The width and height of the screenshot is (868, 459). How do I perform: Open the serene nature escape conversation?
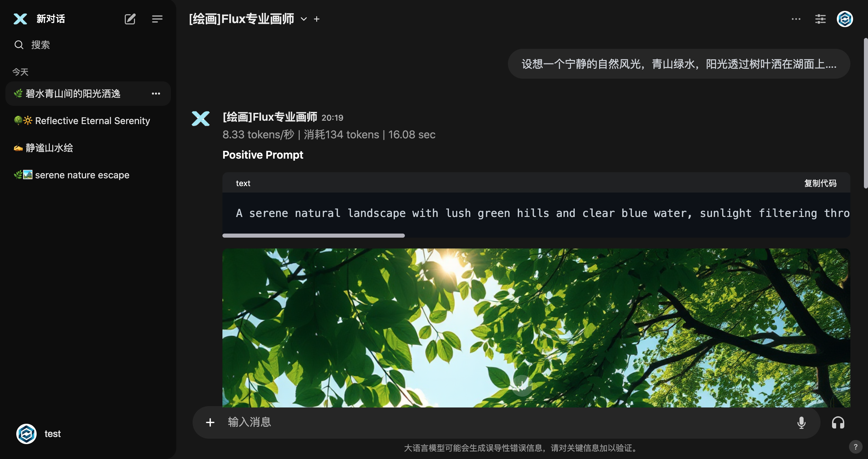point(88,175)
